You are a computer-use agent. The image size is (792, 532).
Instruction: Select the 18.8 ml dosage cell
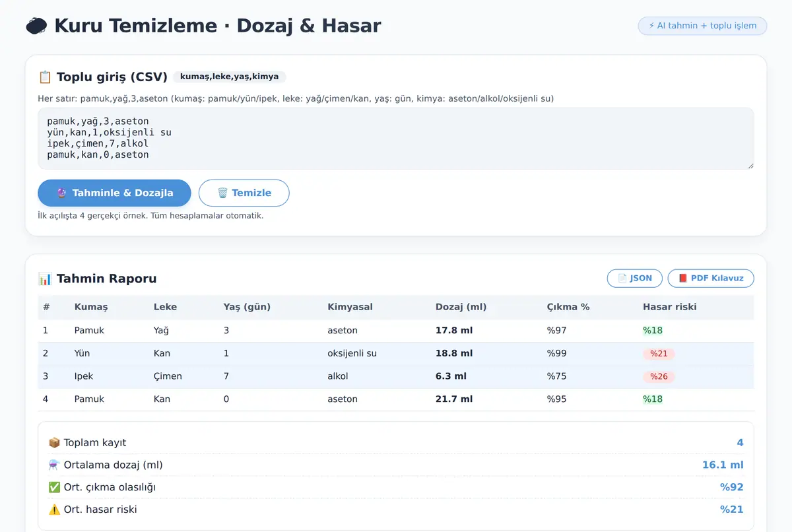pyautogui.click(x=454, y=353)
